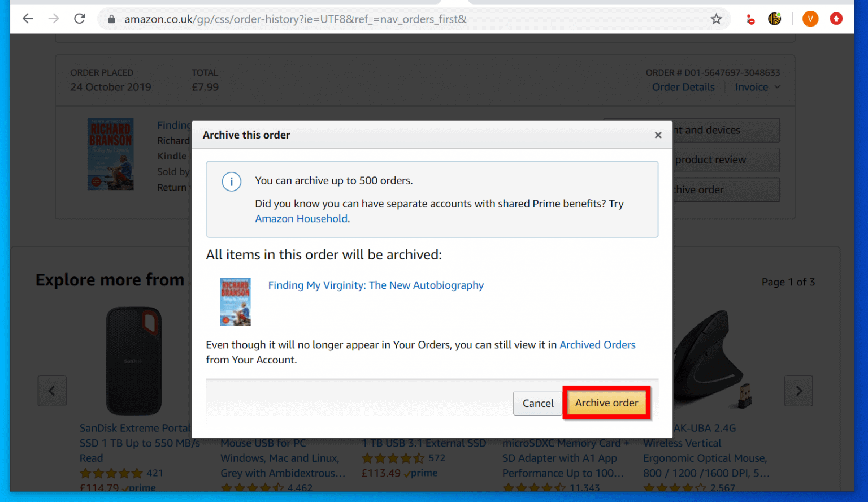Expand the Invoice dropdown

coord(757,87)
